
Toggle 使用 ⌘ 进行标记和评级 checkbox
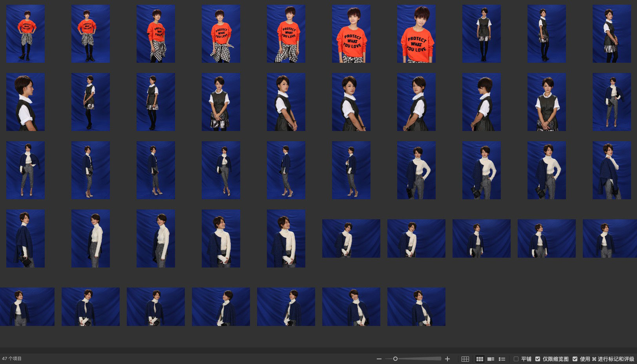coord(575,359)
